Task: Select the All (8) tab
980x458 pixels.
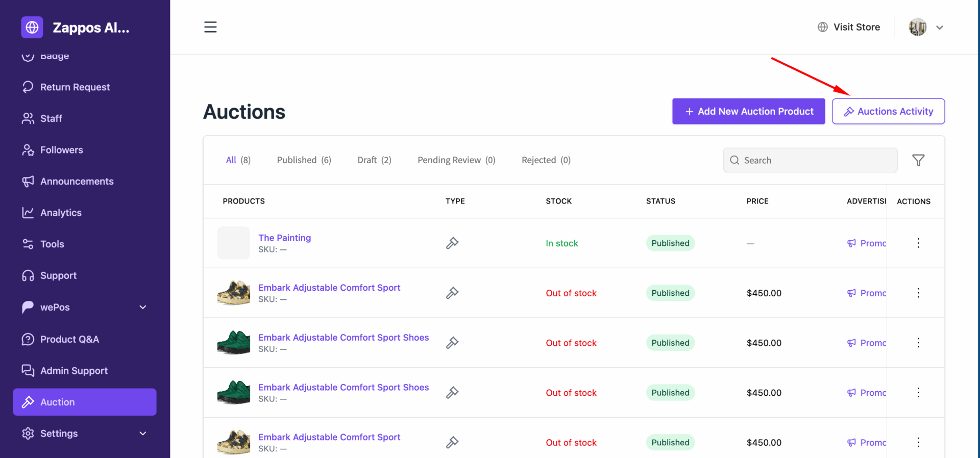Action: pyautogui.click(x=238, y=160)
